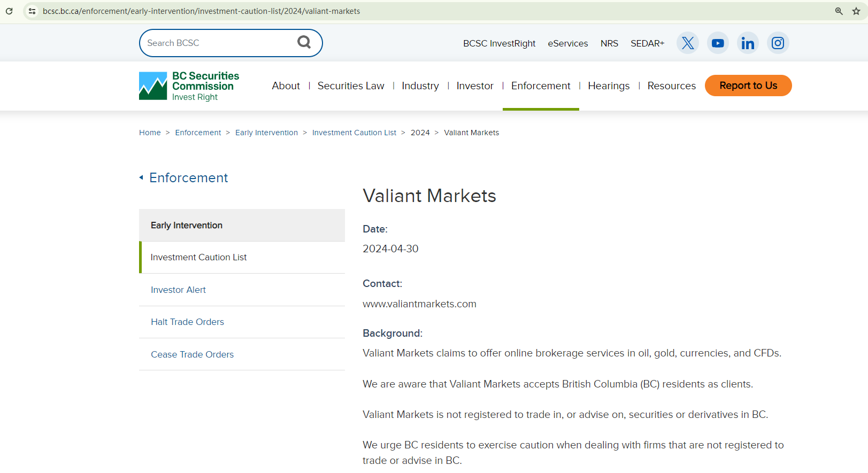View site information icon in the address bar
The height and width of the screenshot is (473, 868).
32,11
